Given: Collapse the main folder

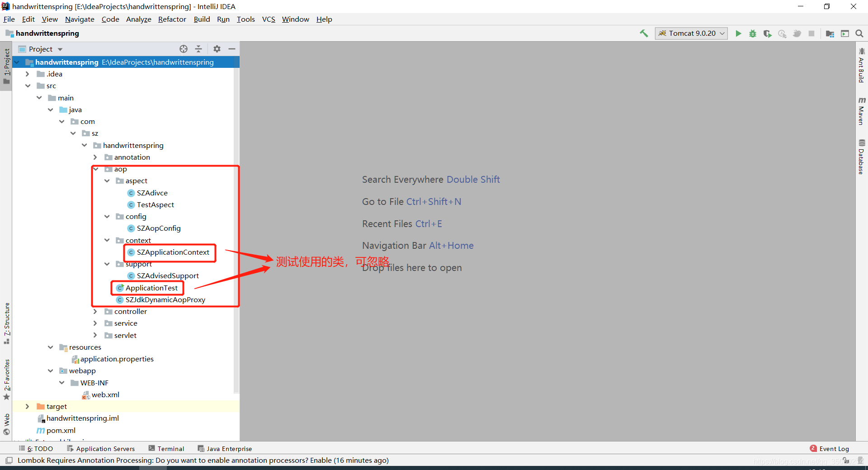Looking at the screenshot, I should 39,98.
